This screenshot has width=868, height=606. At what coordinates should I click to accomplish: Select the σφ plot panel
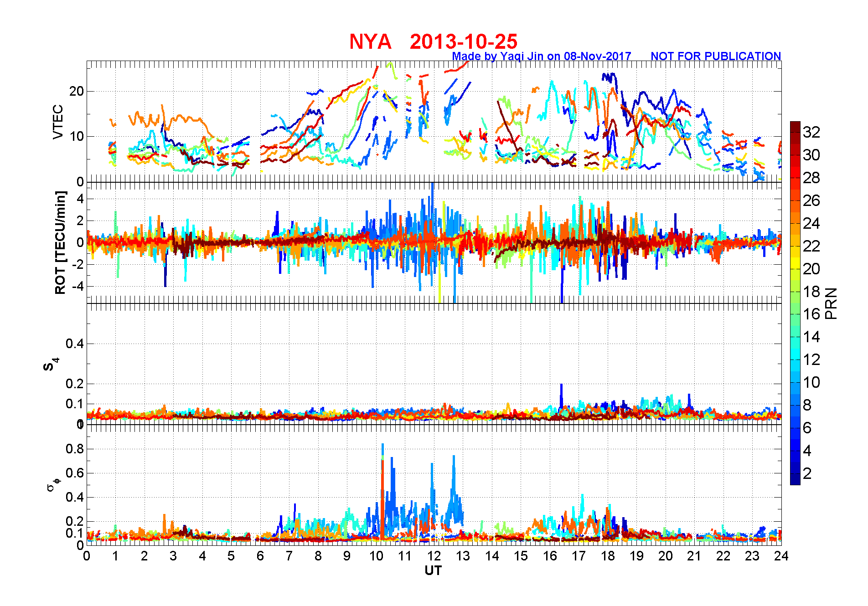point(434,485)
